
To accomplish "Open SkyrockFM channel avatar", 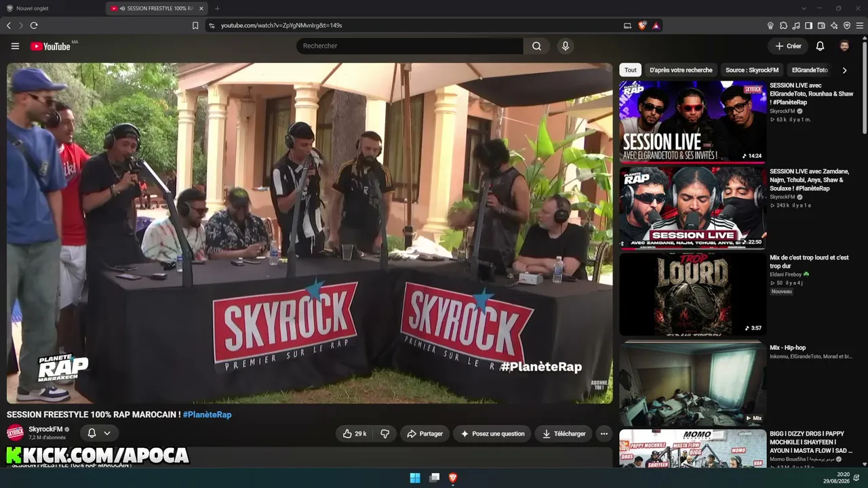I will pos(15,432).
